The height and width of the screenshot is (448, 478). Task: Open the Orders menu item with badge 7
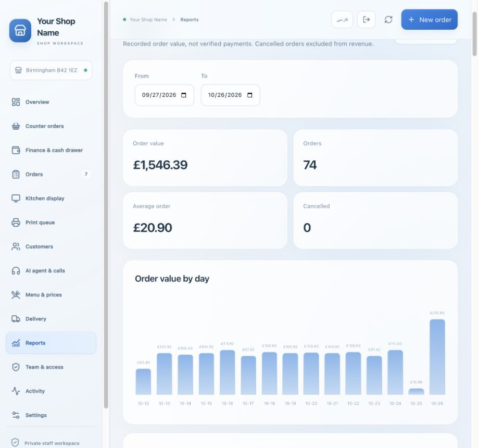(x=51, y=174)
